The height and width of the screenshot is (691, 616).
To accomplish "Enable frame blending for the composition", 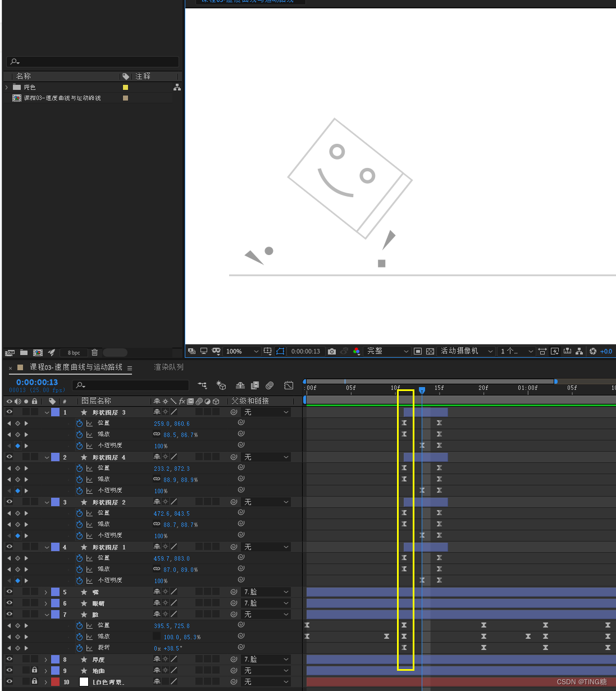I will pyautogui.click(x=255, y=385).
